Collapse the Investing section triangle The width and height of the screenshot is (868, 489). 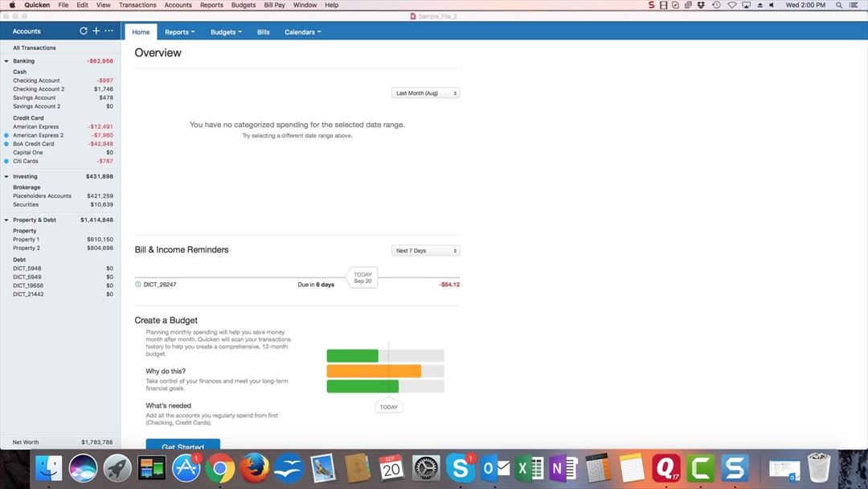coord(6,177)
